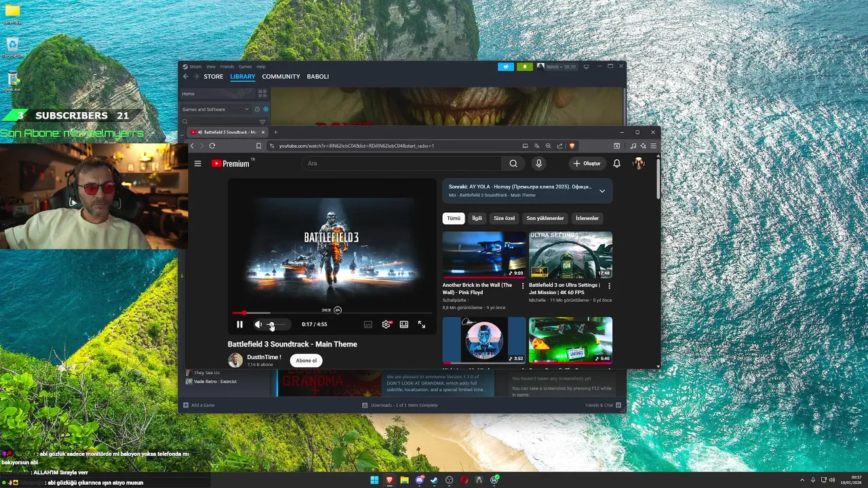Open options for Another Brick video

click(x=523, y=285)
